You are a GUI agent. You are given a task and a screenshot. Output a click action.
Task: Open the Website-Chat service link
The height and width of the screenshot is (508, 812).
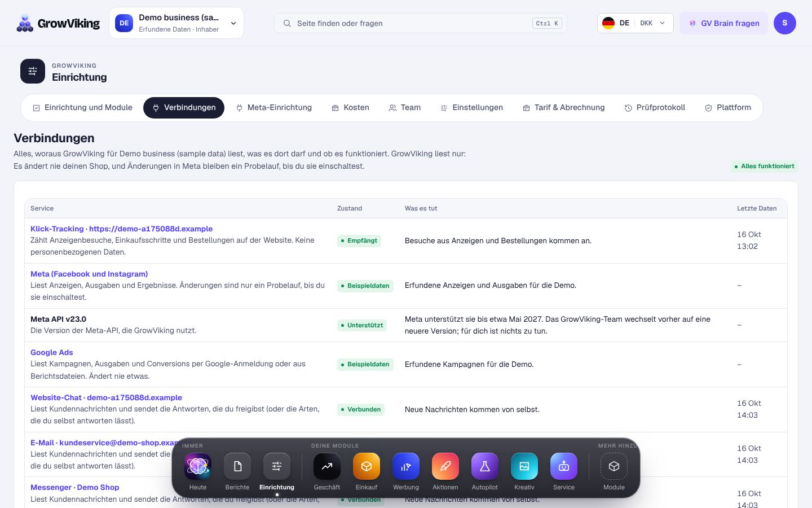(106, 397)
